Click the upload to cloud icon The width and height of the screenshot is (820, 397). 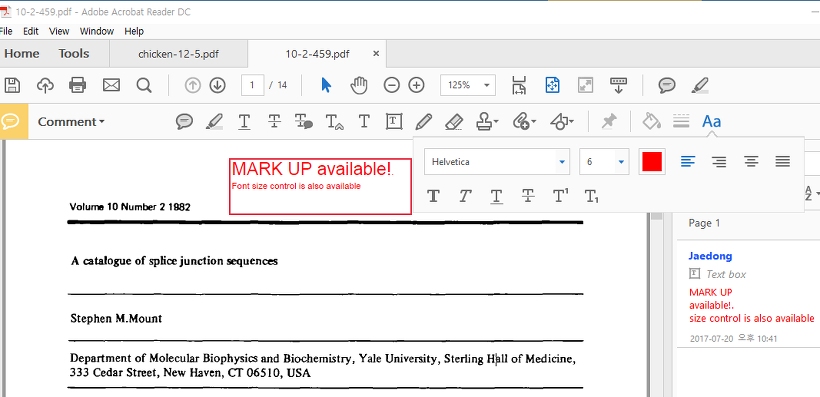tap(45, 85)
